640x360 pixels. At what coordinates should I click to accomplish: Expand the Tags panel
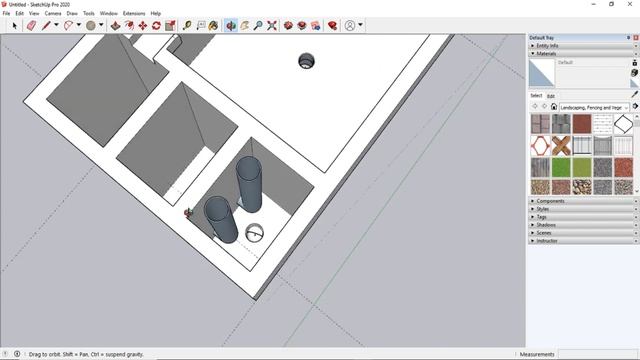coord(583,217)
